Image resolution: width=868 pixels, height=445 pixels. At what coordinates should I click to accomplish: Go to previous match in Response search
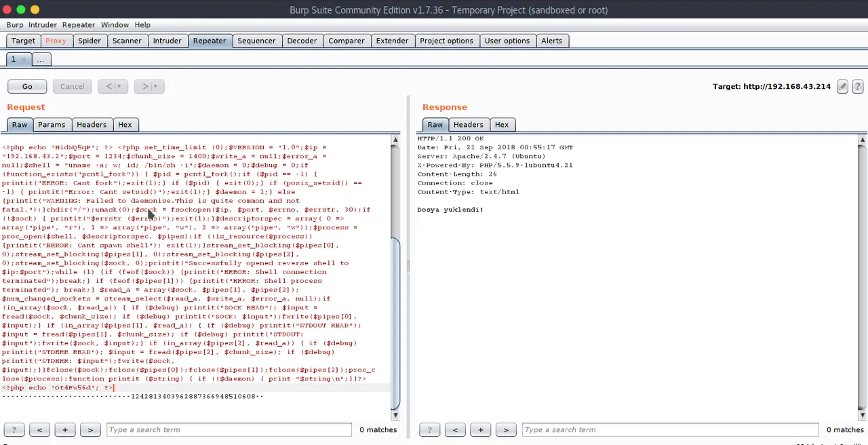pos(455,429)
